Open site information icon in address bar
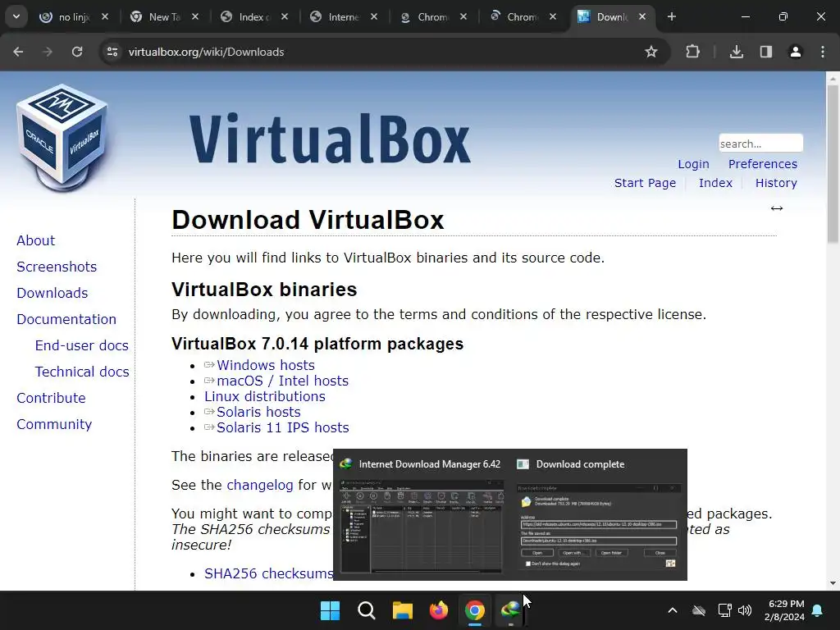The image size is (840, 630). tap(112, 52)
